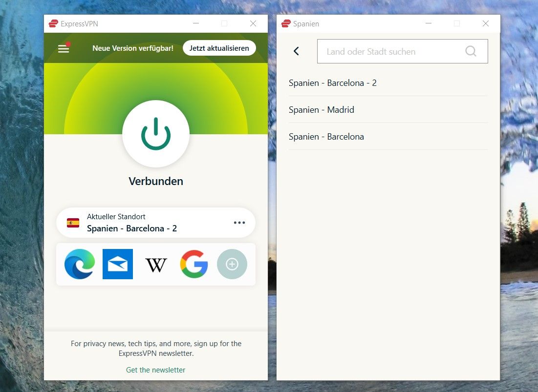Click the search magnifier icon
538x392 pixels.
(x=471, y=51)
